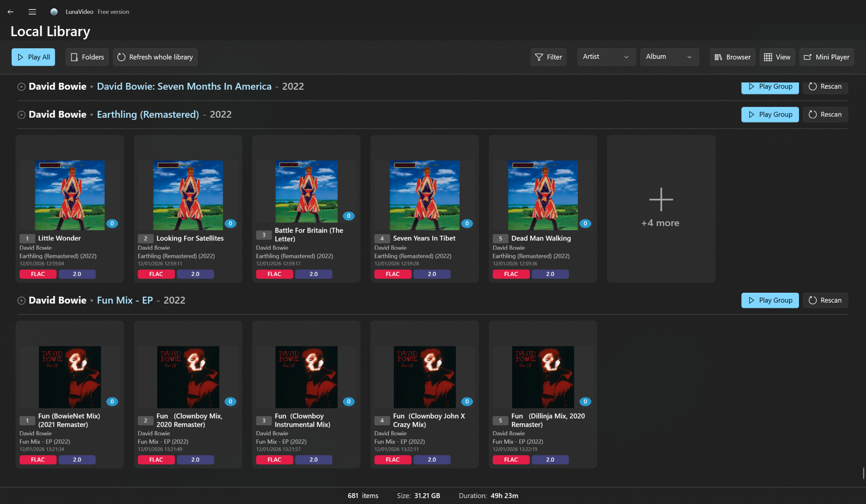This screenshot has width=866, height=504.
Task: Collapse the Seven Months In America group
Action: tap(21, 87)
